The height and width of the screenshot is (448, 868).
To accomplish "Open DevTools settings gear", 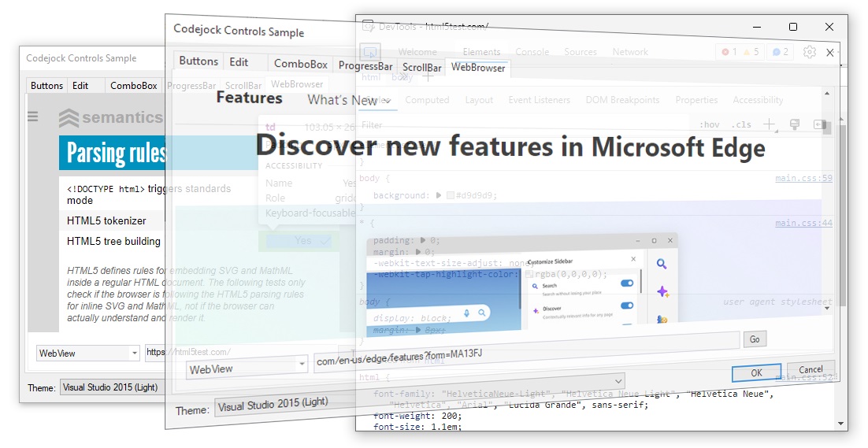I will pyautogui.click(x=810, y=51).
